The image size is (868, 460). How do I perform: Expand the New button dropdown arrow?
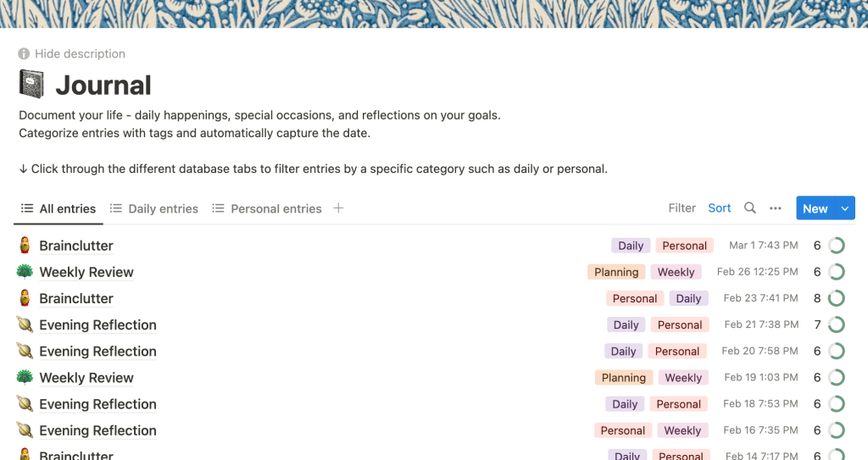pos(844,208)
